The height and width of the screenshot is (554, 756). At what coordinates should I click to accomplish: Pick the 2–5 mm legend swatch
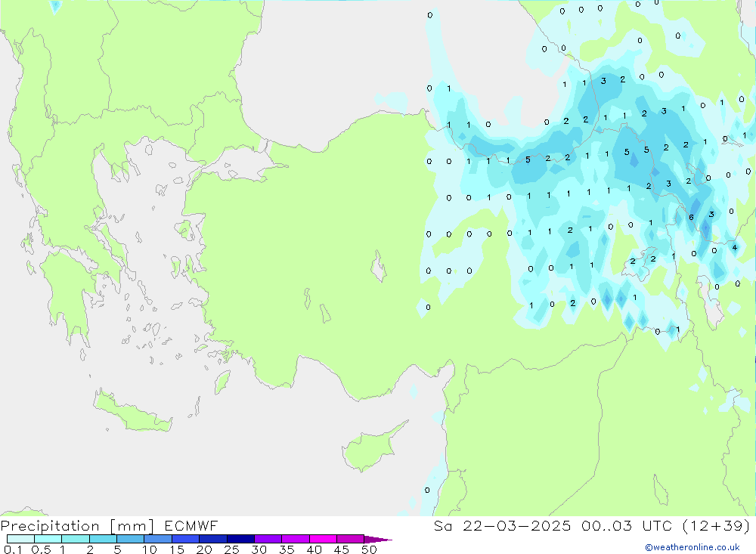coord(103,539)
